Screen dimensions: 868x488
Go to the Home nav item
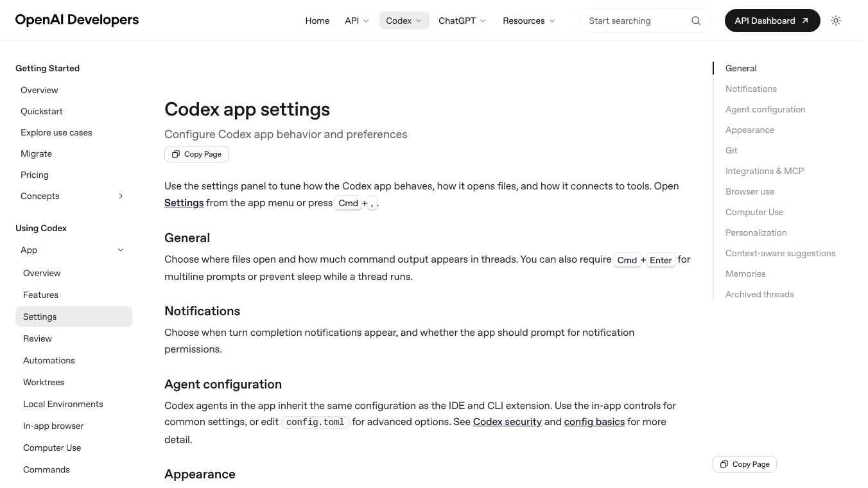tap(317, 21)
